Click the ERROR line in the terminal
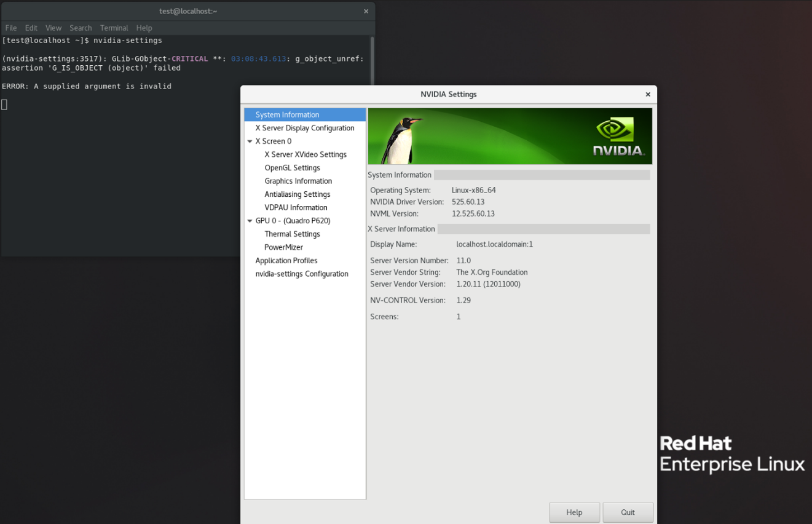 [x=87, y=86]
